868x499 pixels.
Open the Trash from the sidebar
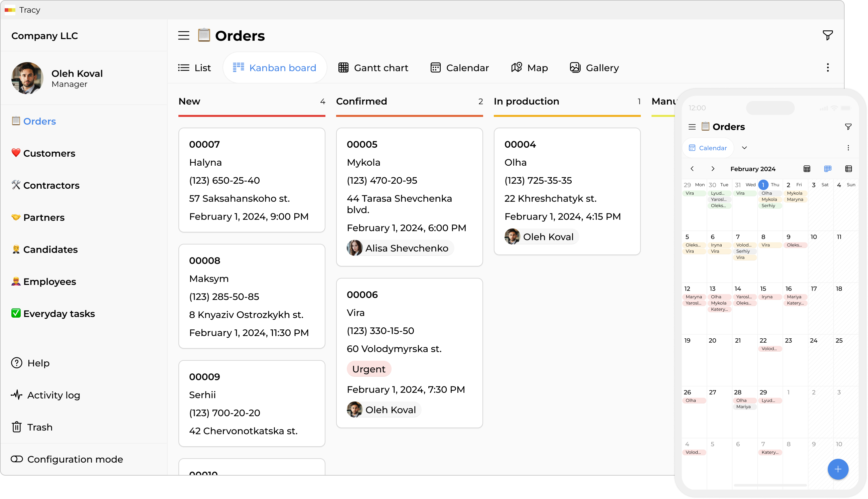(40, 427)
